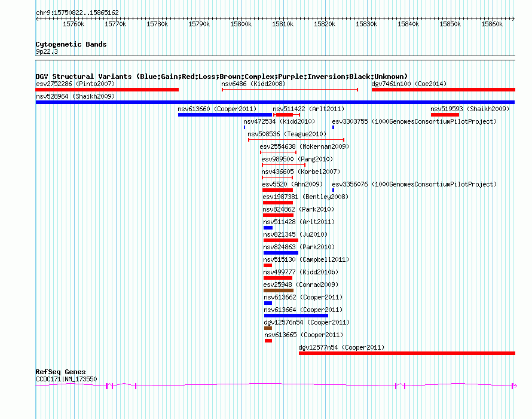Open the nsv511422 (Arlt2011) label
The image size is (532, 419).
[x=308, y=109]
